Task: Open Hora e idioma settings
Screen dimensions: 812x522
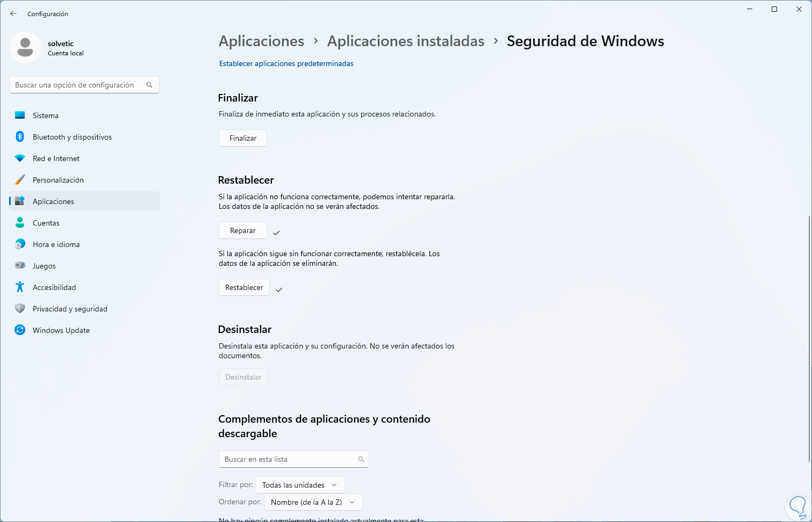Action: (x=84, y=244)
